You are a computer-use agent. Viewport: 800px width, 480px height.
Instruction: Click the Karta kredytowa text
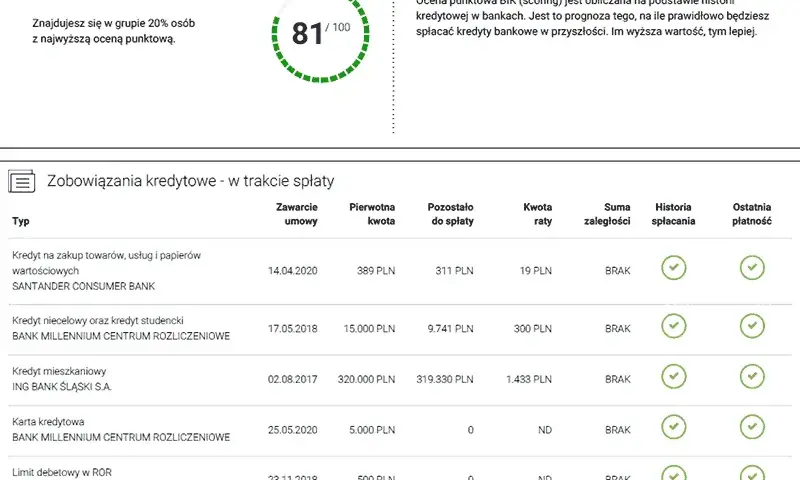[x=48, y=422]
